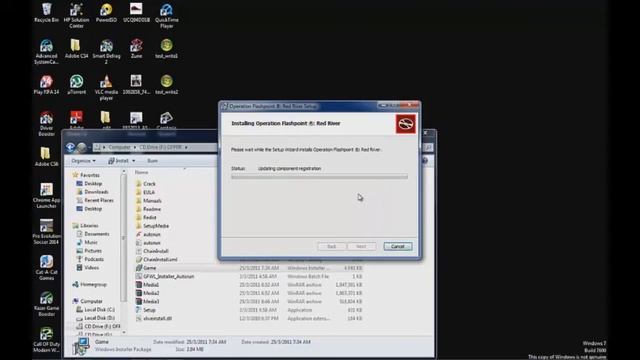Open the Recycle Bin desktop icon
This screenshot has width=640, height=360.
click(47, 13)
